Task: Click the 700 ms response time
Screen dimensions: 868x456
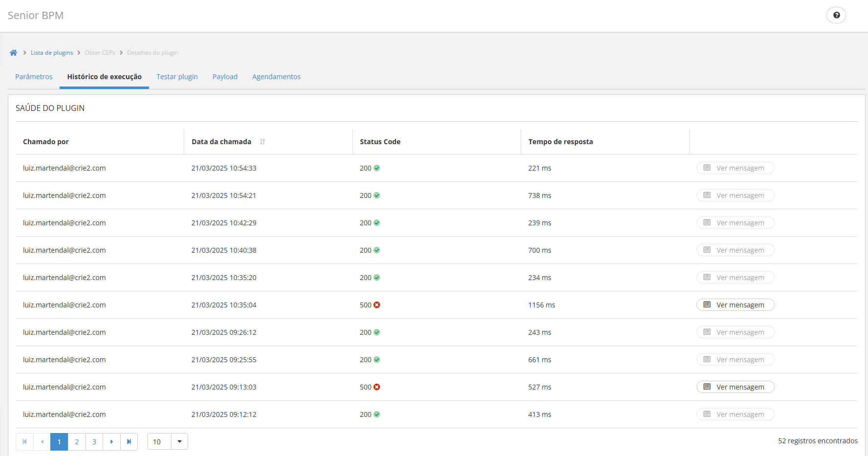Action: [x=540, y=250]
